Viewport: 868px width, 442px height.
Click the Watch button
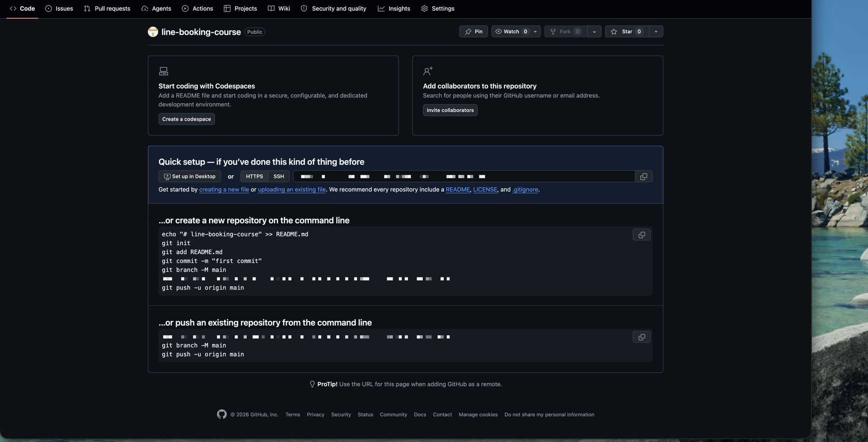pyautogui.click(x=511, y=31)
